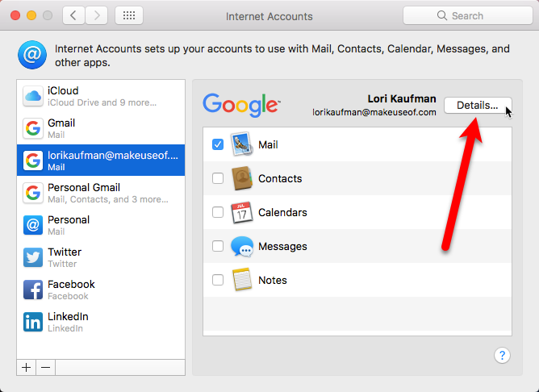Click the "Personal Gmail" account name
Screen dimensions: 539x392
coord(84,188)
